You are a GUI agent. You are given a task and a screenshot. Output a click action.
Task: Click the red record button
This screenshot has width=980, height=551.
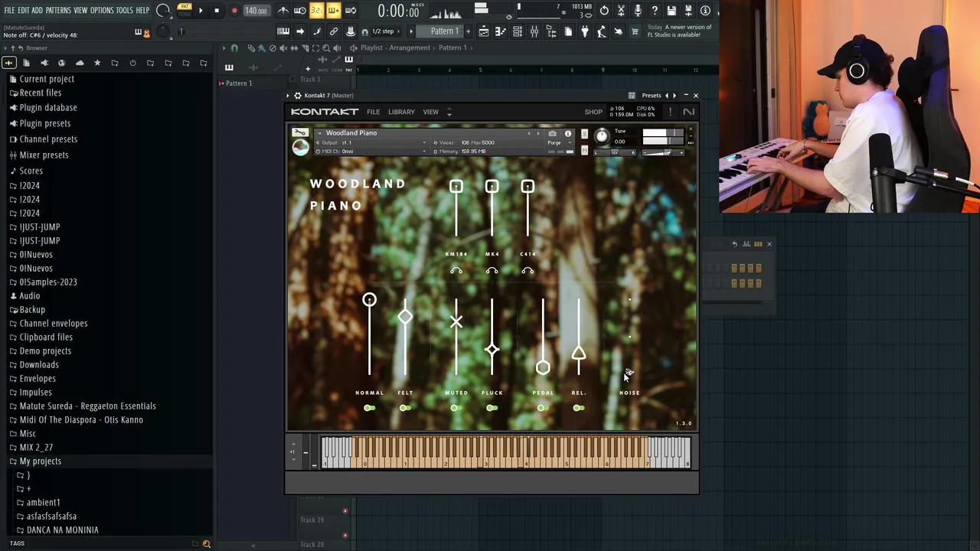click(x=234, y=11)
